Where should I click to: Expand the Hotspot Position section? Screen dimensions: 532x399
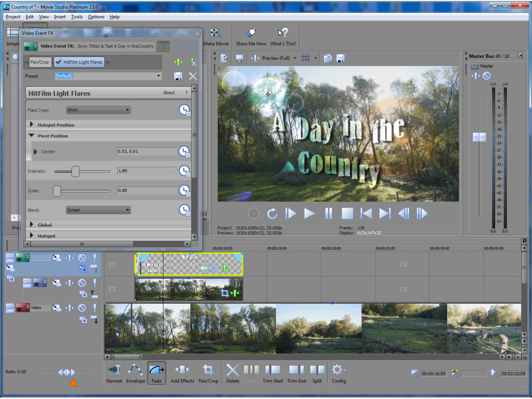pos(32,125)
